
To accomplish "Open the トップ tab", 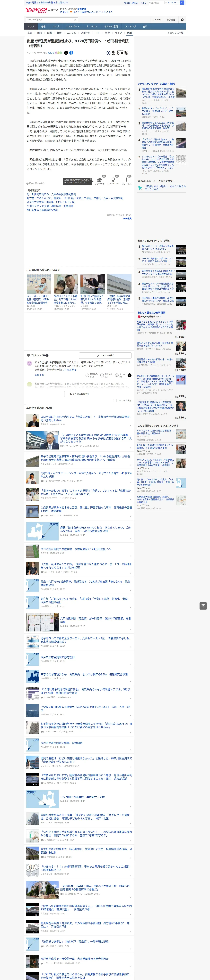I will coord(31,27).
